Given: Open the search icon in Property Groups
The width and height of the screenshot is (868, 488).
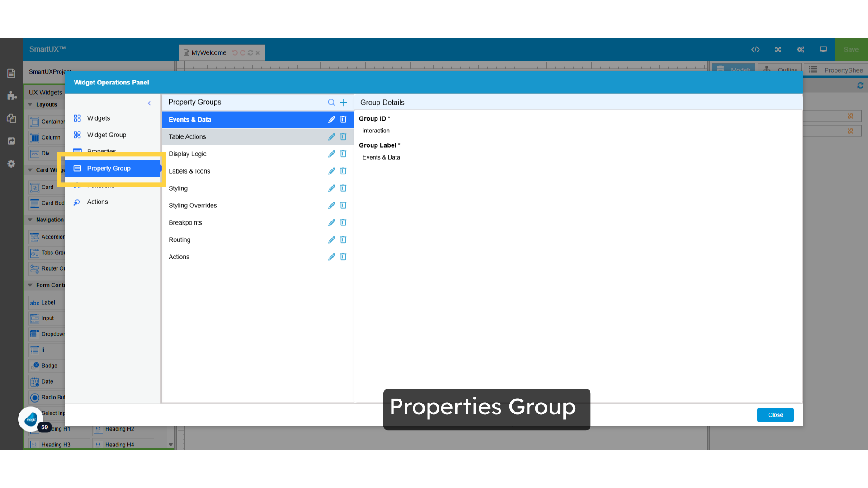Looking at the screenshot, I should 331,102.
